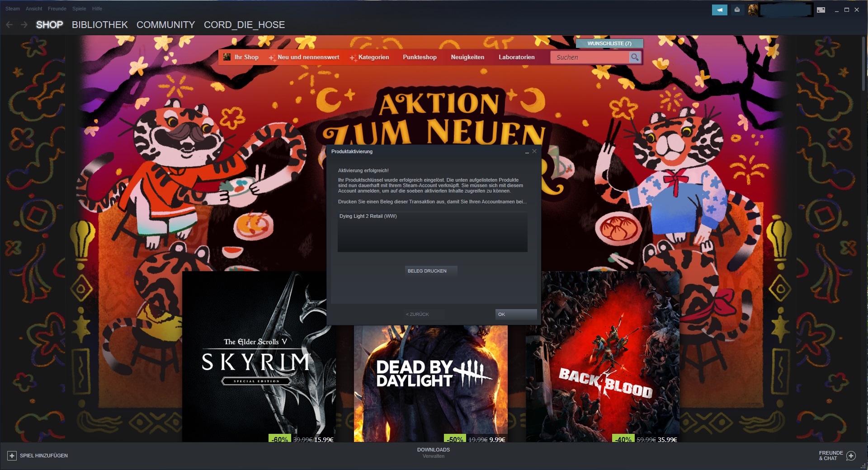Image resolution: width=868 pixels, height=470 pixels.
Task: Open FREUNDE & CHAT label
Action: (x=831, y=456)
